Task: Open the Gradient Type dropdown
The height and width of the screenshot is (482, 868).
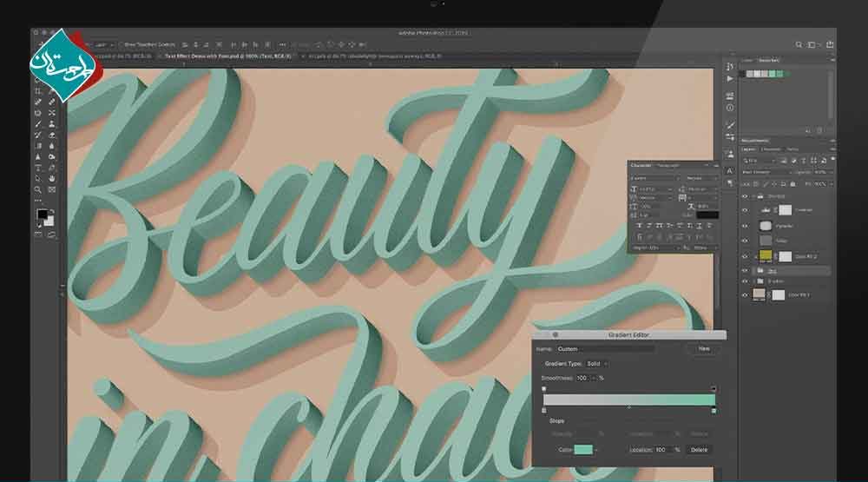Action: [597, 364]
